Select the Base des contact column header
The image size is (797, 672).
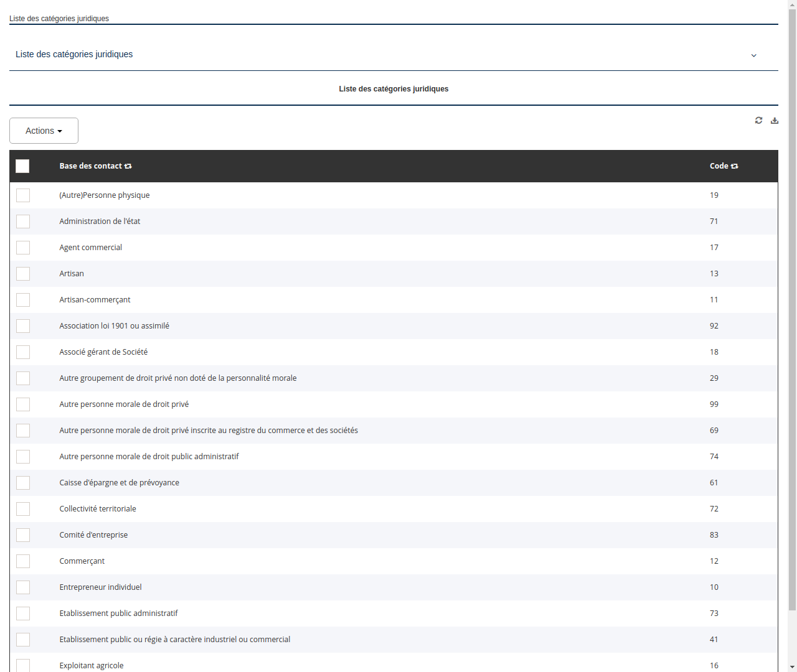[90, 166]
